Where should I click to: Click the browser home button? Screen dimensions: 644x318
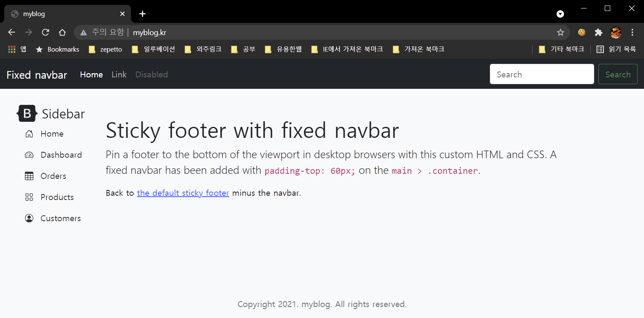point(62,33)
